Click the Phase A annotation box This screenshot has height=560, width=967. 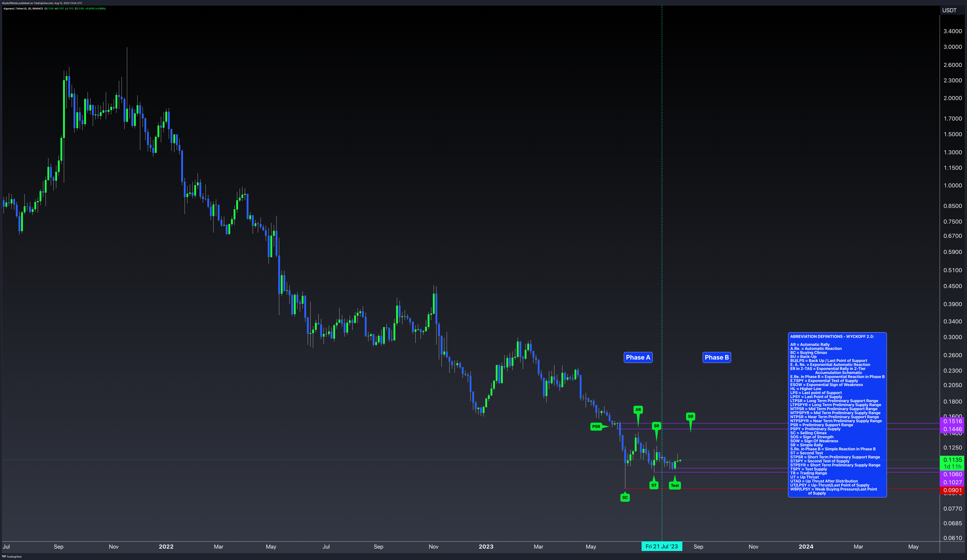(638, 357)
